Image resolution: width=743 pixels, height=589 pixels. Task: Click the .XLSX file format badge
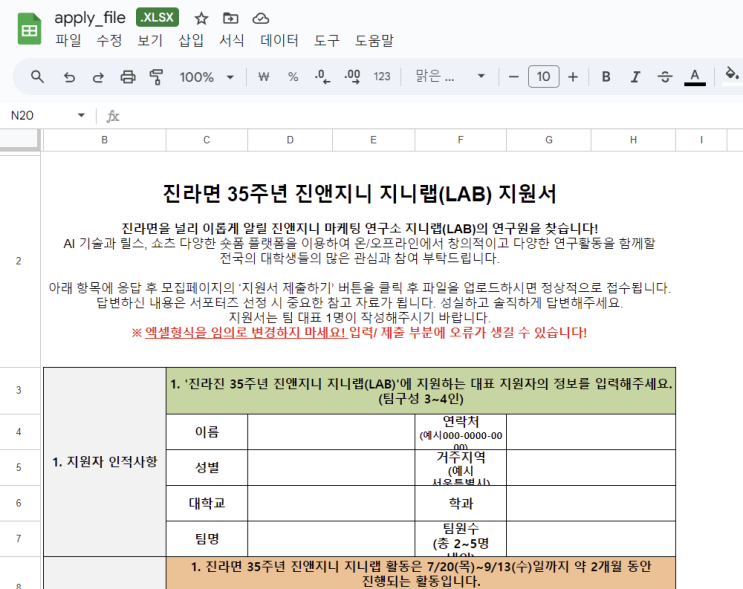tap(157, 18)
